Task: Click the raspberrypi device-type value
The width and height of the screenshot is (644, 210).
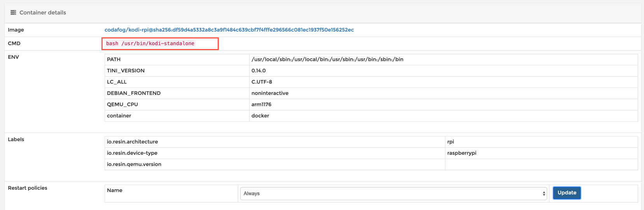Action: [x=462, y=153]
